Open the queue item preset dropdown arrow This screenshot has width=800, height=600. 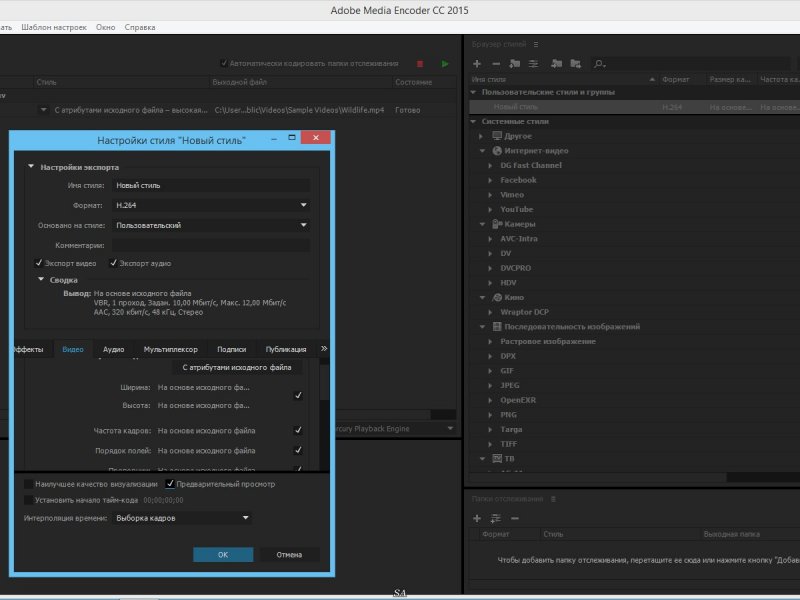click(x=43, y=110)
